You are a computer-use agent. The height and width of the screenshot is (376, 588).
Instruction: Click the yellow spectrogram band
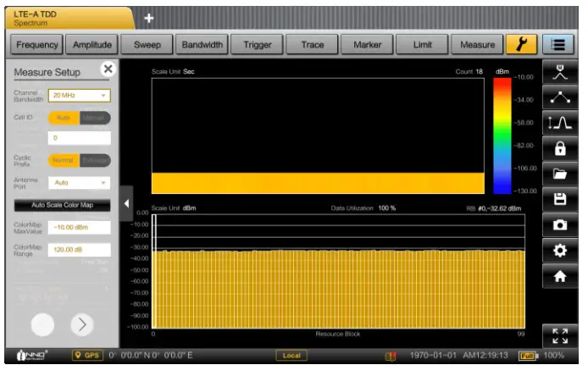(x=318, y=183)
